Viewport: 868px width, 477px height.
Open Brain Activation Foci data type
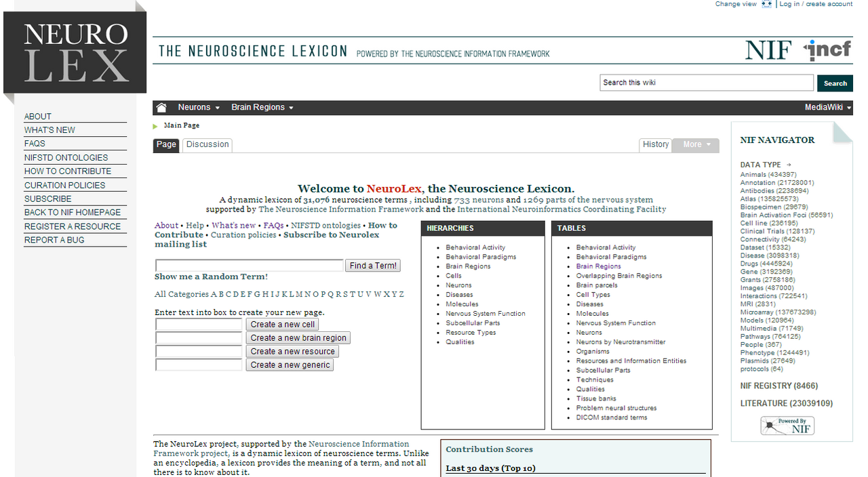[787, 215]
